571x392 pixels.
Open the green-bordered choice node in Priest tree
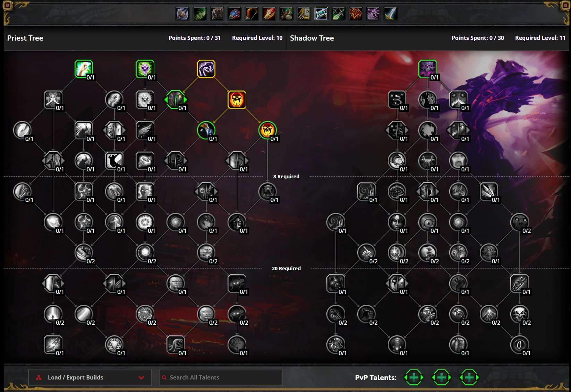click(x=176, y=100)
